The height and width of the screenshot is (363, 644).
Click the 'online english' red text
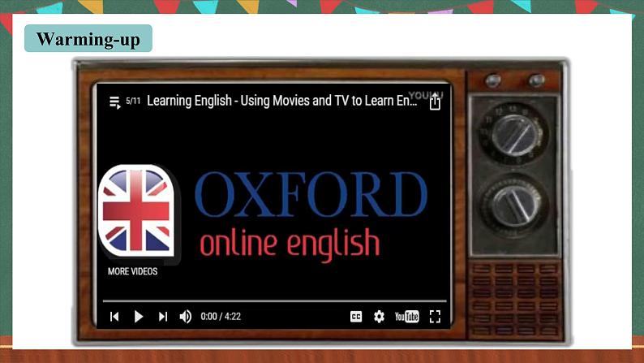point(290,244)
